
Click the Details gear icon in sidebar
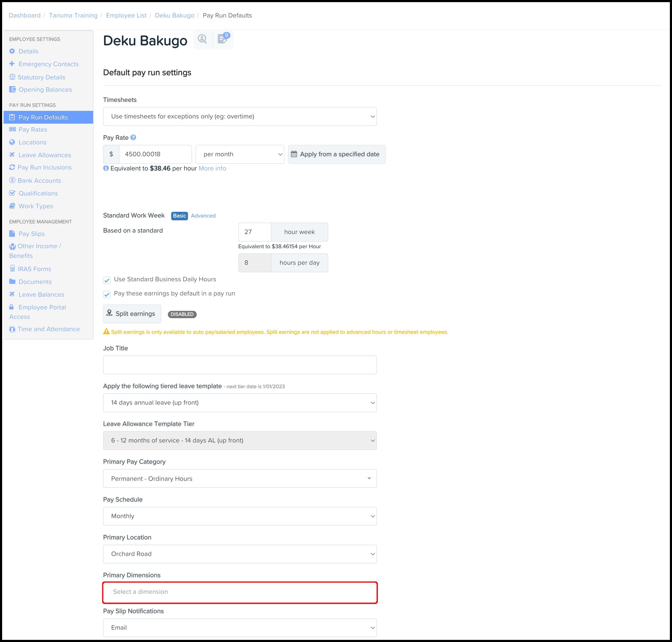[12, 51]
